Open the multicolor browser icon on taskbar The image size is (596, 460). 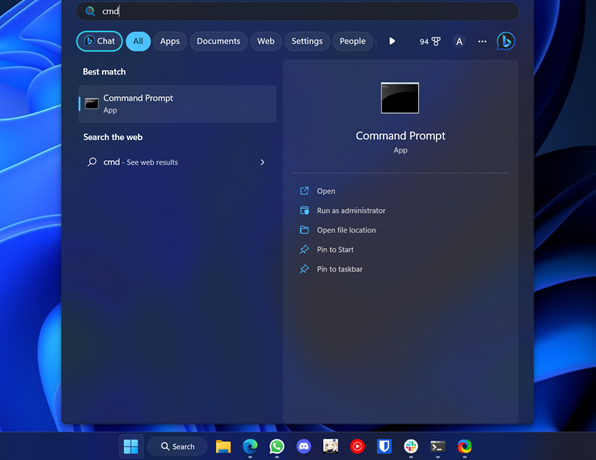click(464, 446)
